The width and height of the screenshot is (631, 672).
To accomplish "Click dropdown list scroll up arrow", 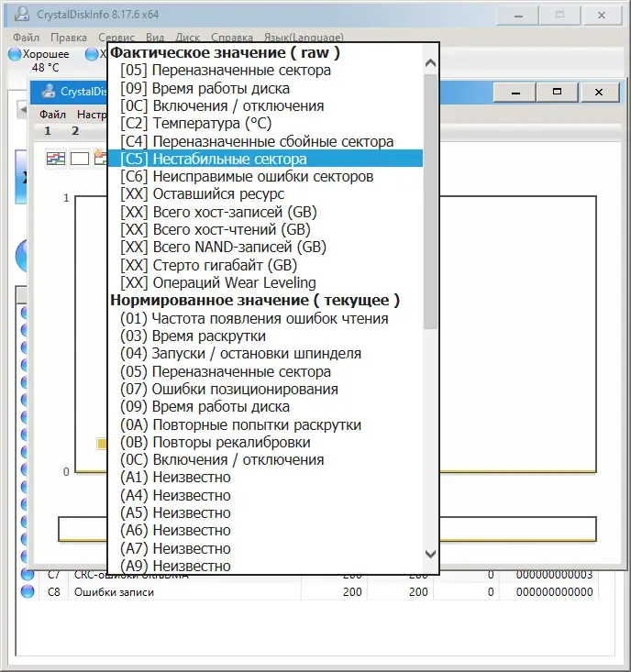I will [x=430, y=63].
